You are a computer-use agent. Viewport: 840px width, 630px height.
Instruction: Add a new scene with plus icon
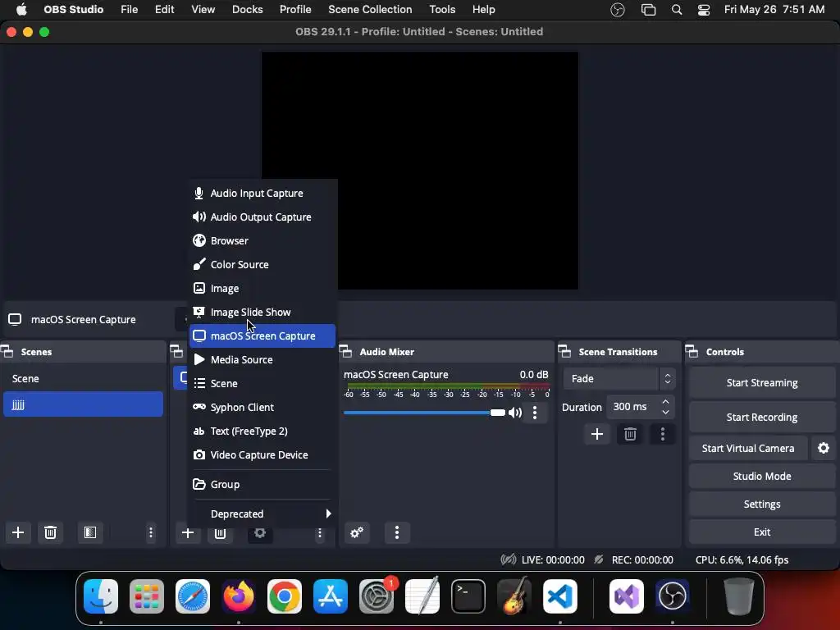coord(18,532)
